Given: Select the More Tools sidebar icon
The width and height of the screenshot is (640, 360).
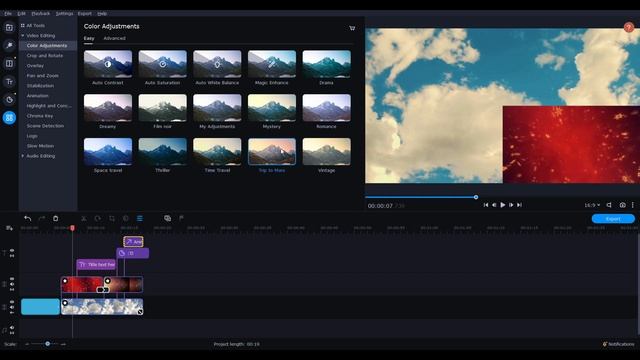Looking at the screenshot, I should 9,118.
